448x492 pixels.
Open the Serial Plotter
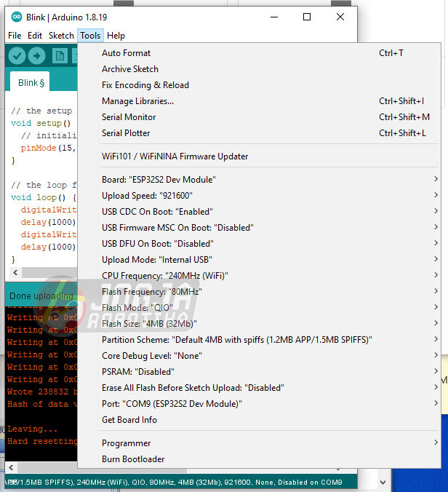tap(259, 133)
